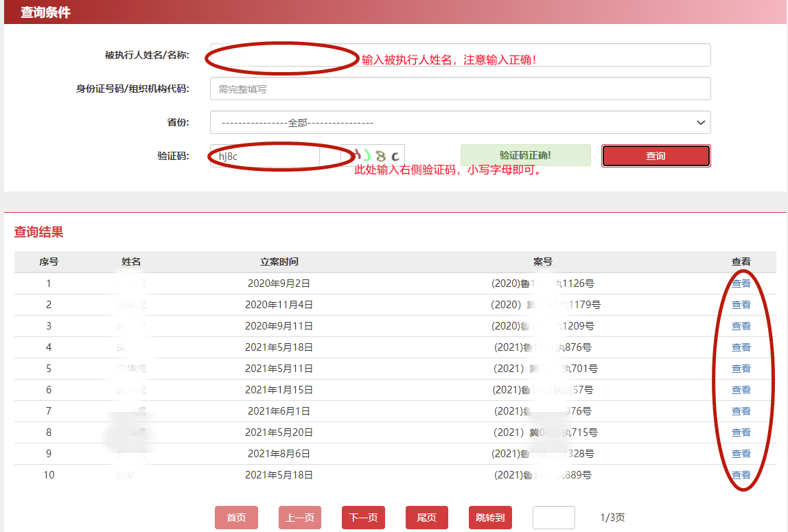Click the 跳转到 jump-to button
This screenshot has height=532, width=788.
click(x=490, y=518)
